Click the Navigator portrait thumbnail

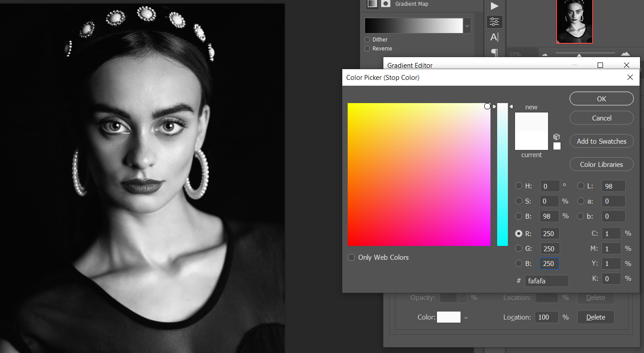click(574, 21)
